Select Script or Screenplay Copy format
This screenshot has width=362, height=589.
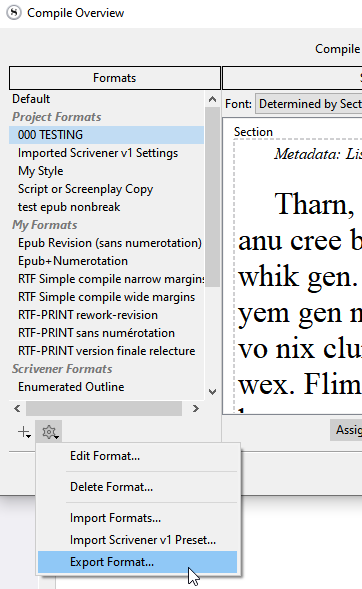[x=106, y=189]
